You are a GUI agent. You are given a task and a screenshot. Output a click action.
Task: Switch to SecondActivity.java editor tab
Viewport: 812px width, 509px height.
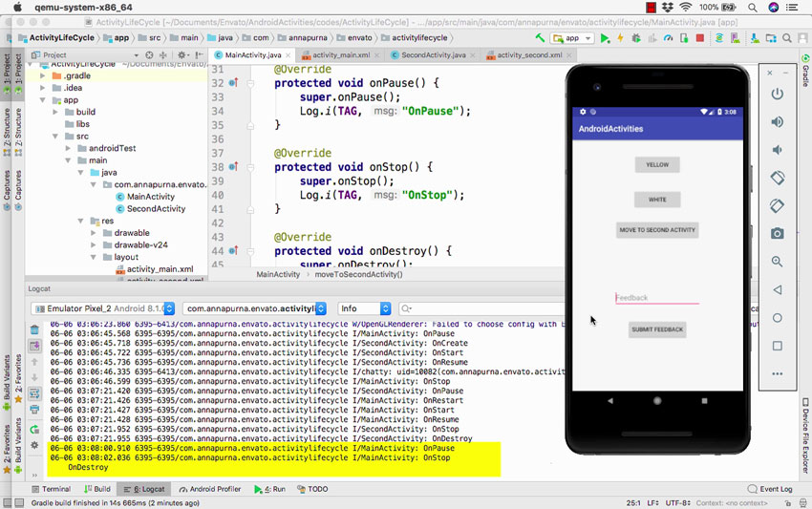tap(433, 54)
